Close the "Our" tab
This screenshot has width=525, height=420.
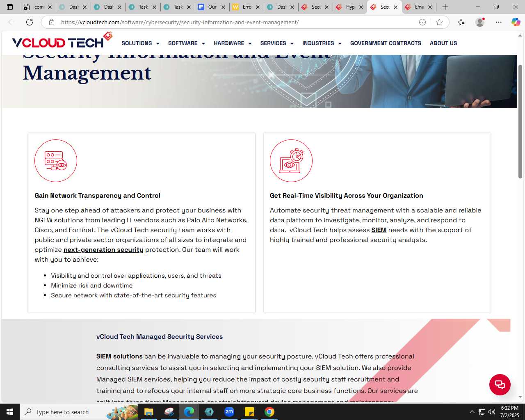pos(224,7)
